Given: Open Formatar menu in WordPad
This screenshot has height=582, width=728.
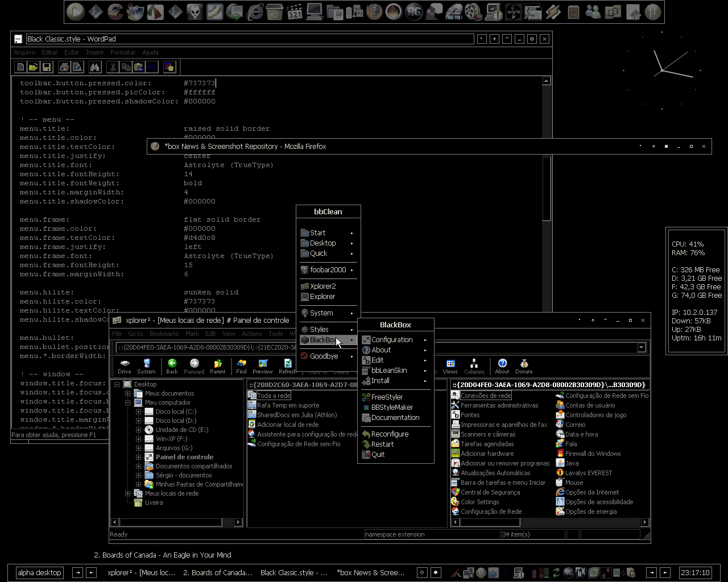Looking at the screenshot, I should (123, 52).
